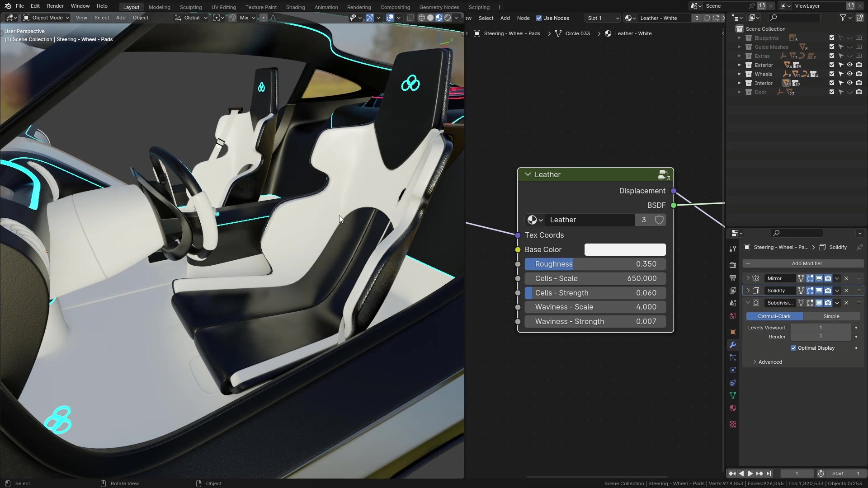The width and height of the screenshot is (868, 488).
Task: Open the Slot 1 material slot dropdown
Action: click(603, 18)
